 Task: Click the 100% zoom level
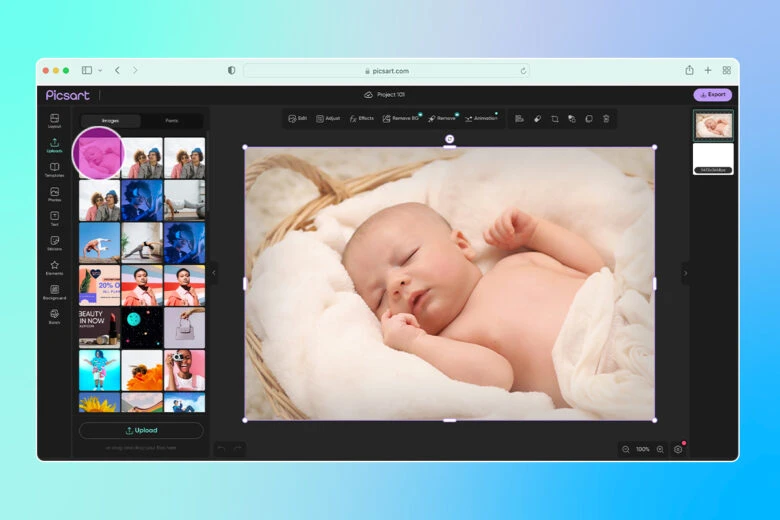tap(643, 449)
